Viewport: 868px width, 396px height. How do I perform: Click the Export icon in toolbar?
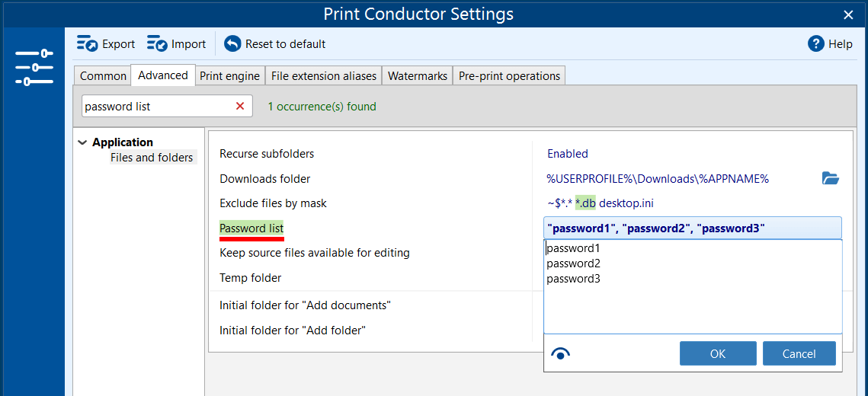[88, 44]
